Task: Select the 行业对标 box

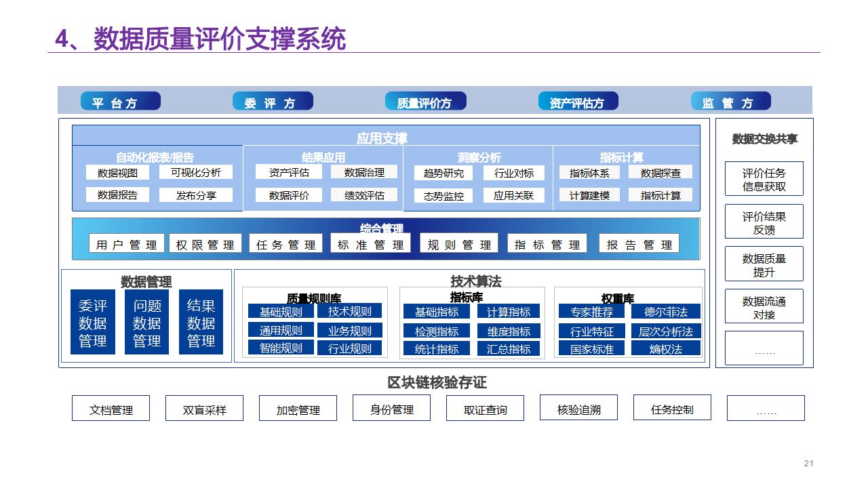Action: click(514, 173)
